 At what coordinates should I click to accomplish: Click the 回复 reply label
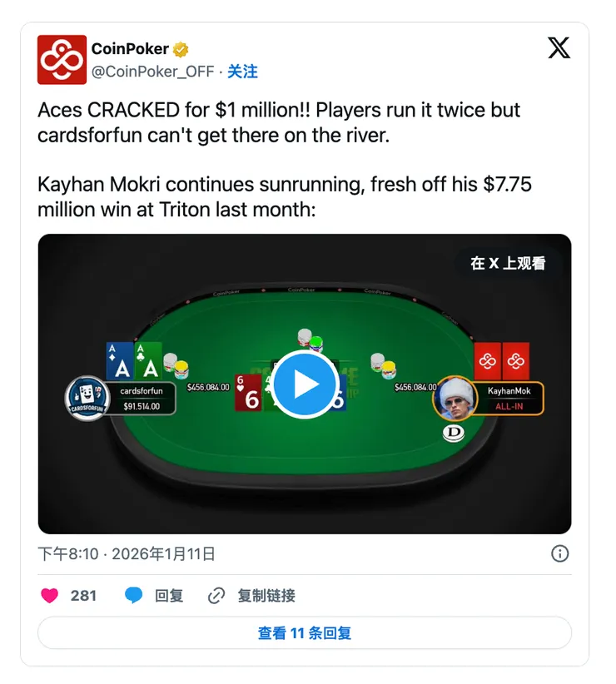pos(169,596)
